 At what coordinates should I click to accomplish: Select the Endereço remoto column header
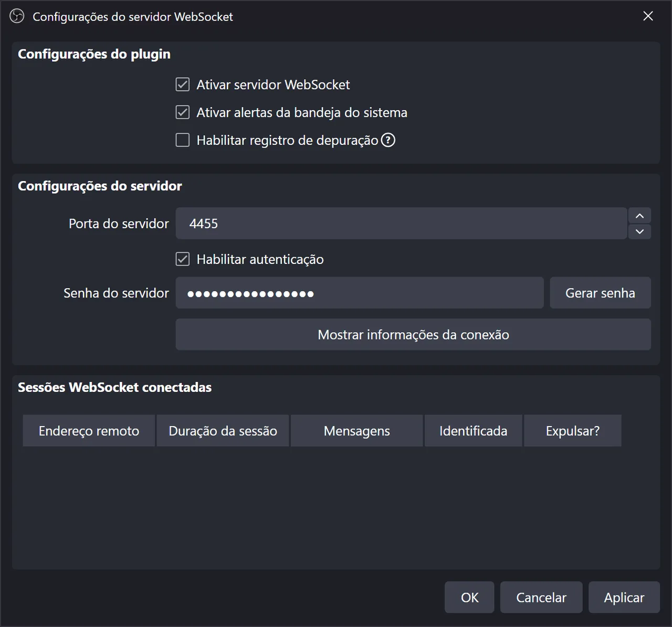click(89, 431)
